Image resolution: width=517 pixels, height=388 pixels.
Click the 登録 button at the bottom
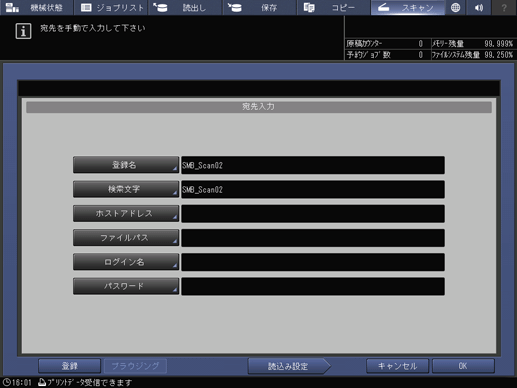69,366
